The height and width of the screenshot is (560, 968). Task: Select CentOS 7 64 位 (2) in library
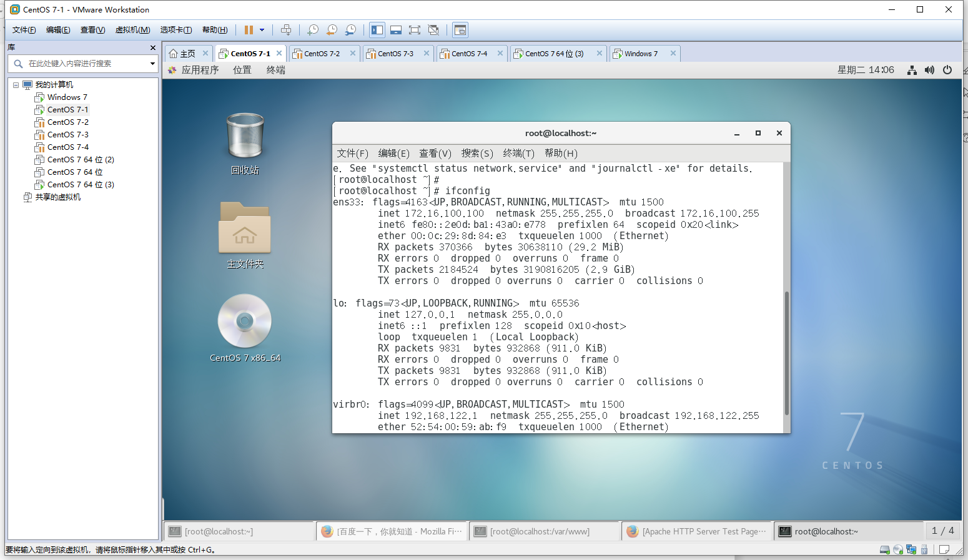click(x=74, y=160)
